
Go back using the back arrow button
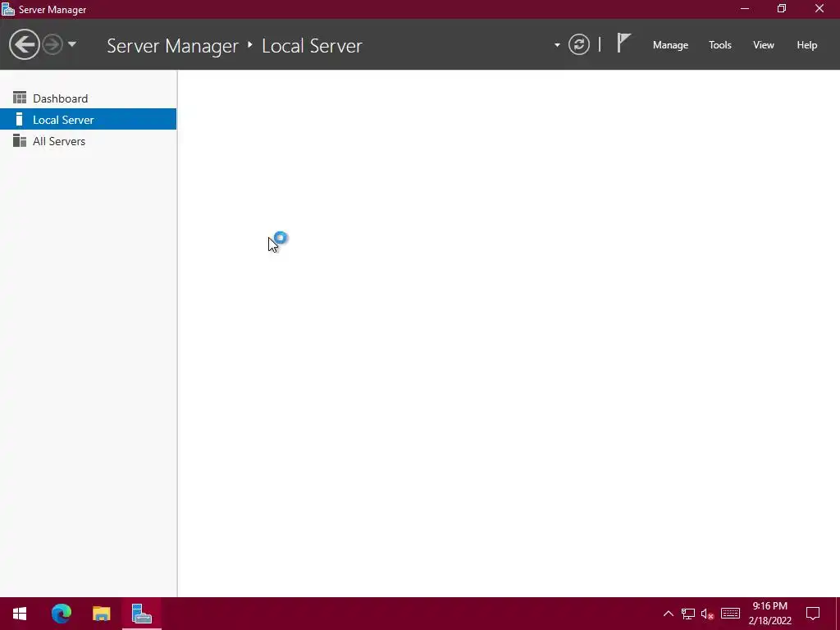tap(24, 44)
